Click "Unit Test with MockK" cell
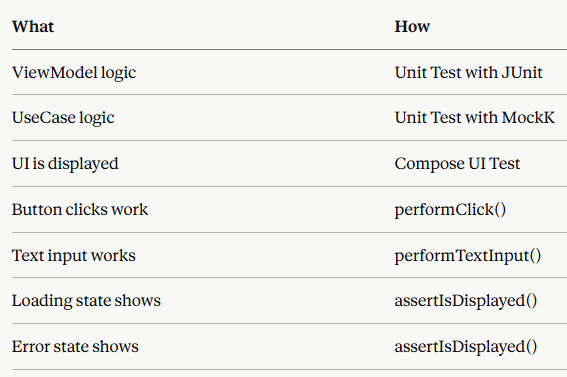Screen dimensions: 567x377 [x=474, y=118]
